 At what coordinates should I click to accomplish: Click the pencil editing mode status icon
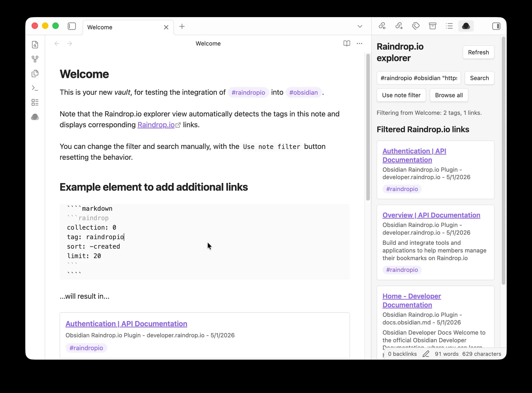426,354
